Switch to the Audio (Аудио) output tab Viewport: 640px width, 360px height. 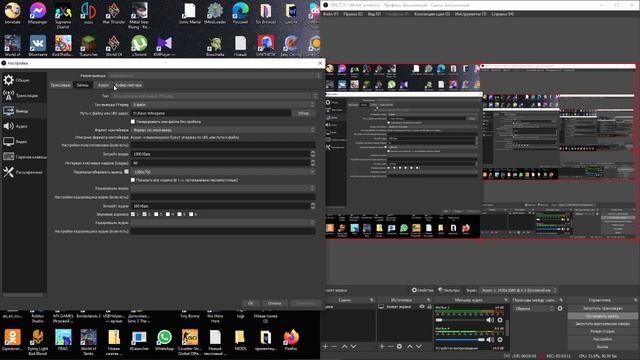103,85
